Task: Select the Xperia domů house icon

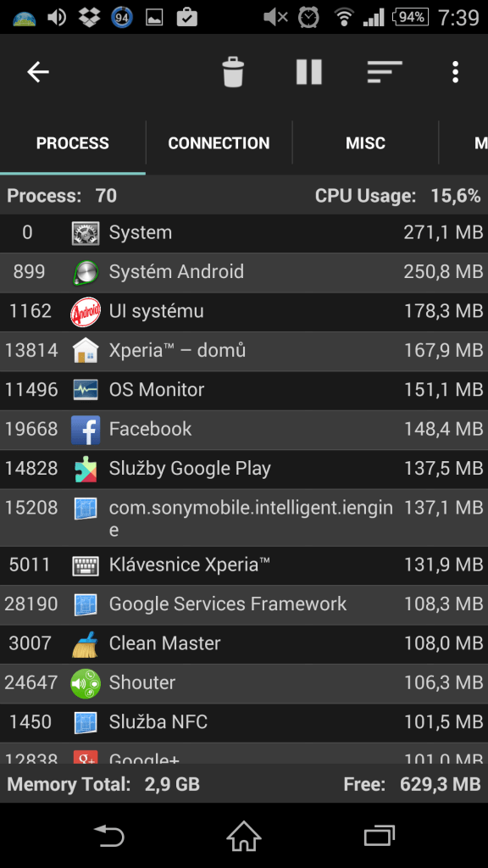Action: tap(86, 351)
